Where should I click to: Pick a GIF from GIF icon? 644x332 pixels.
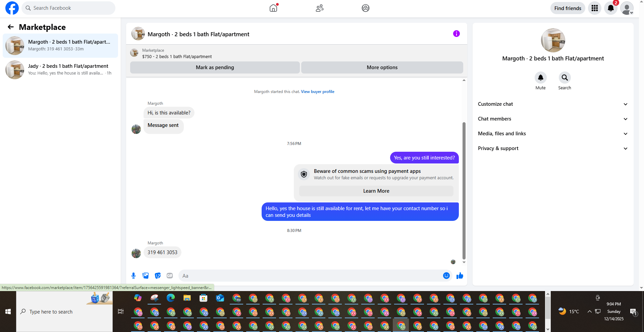(x=170, y=276)
